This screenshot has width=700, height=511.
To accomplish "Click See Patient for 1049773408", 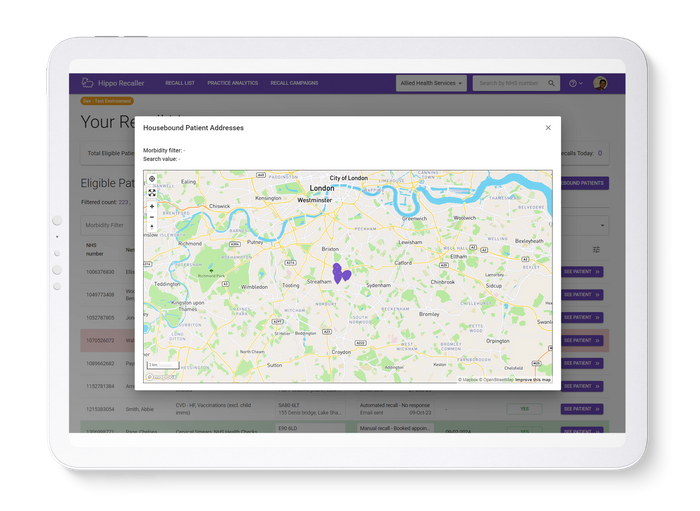I will [582, 295].
